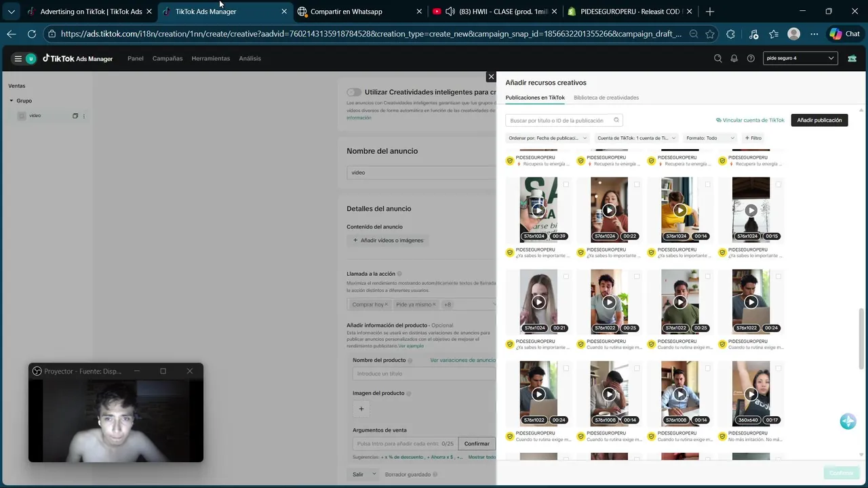Click the TikTok Ads Manager logo
868x488 pixels.
pos(77,58)
